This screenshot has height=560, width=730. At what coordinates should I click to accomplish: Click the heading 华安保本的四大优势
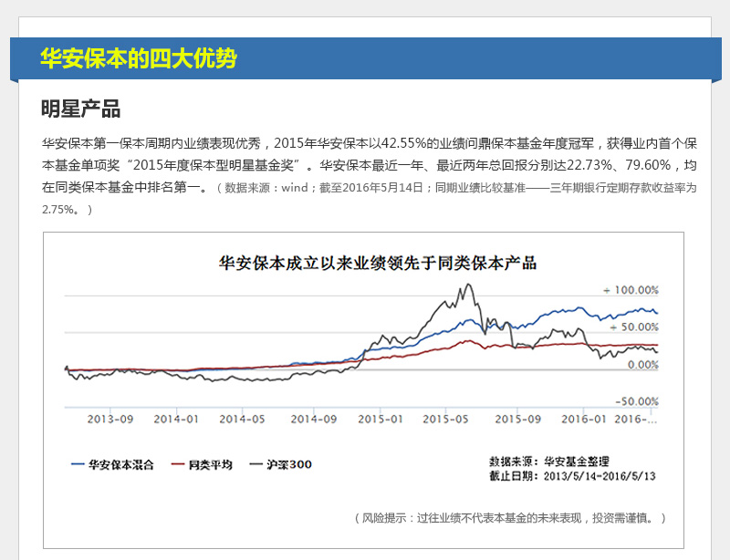click(x=139, y=58)
